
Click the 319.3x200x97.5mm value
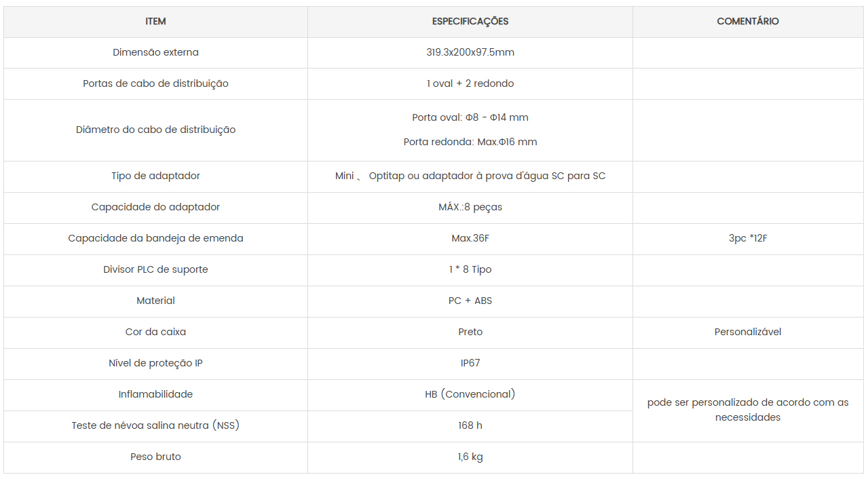(x=470, y=53)
